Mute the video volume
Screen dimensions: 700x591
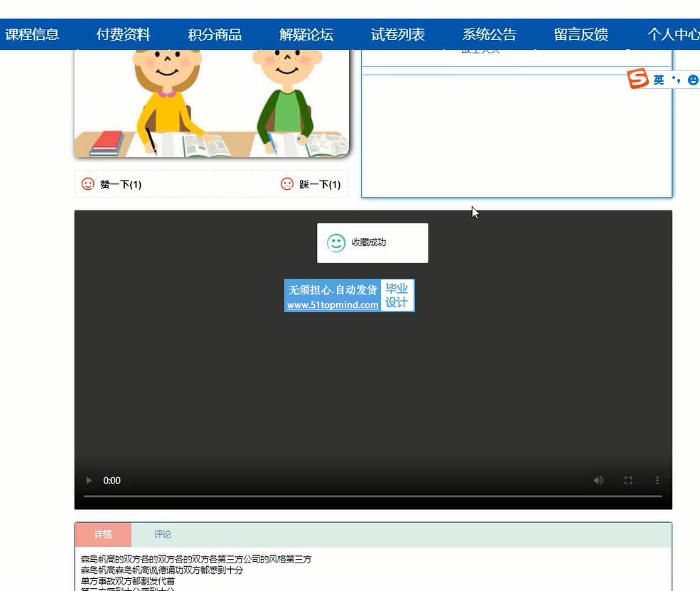(x=598, y=481)
